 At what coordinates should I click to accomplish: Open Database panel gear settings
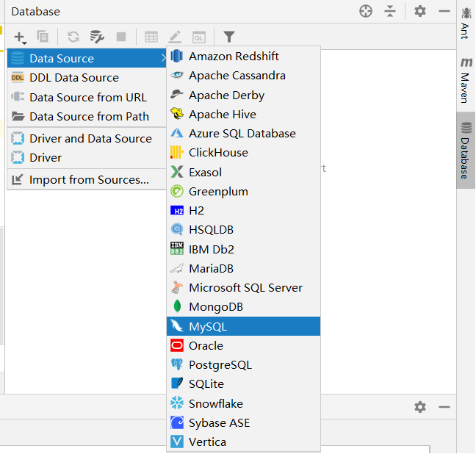pyautogui.click(x=420, y=11)
